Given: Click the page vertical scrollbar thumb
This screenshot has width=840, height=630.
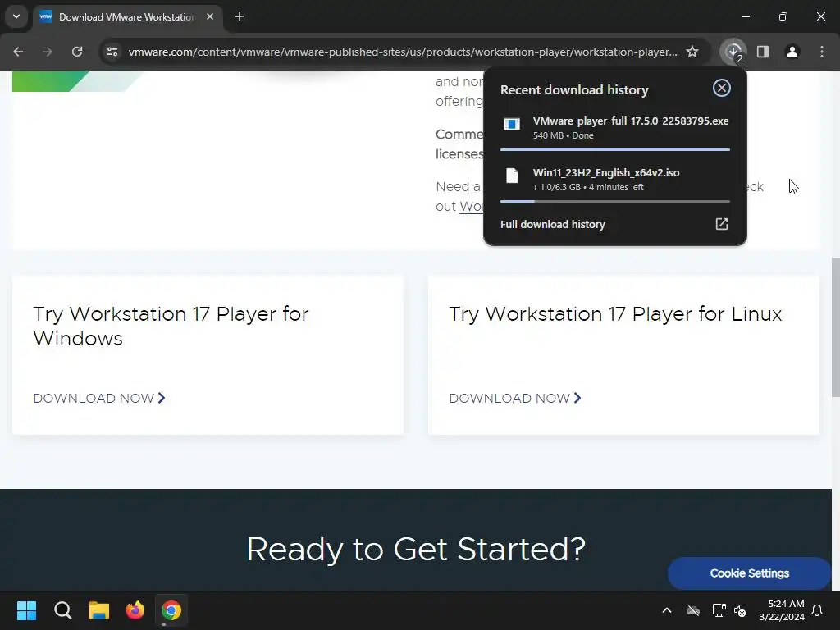Looking at the screenshot, I should pyautogui.click(x=836, y=326).
